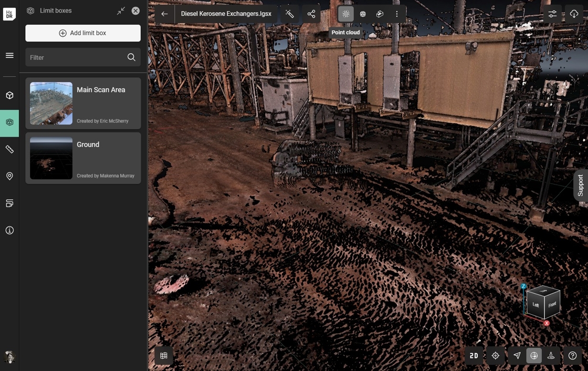
Task: Select the Main Scan Area limit box
Action: 83,104
